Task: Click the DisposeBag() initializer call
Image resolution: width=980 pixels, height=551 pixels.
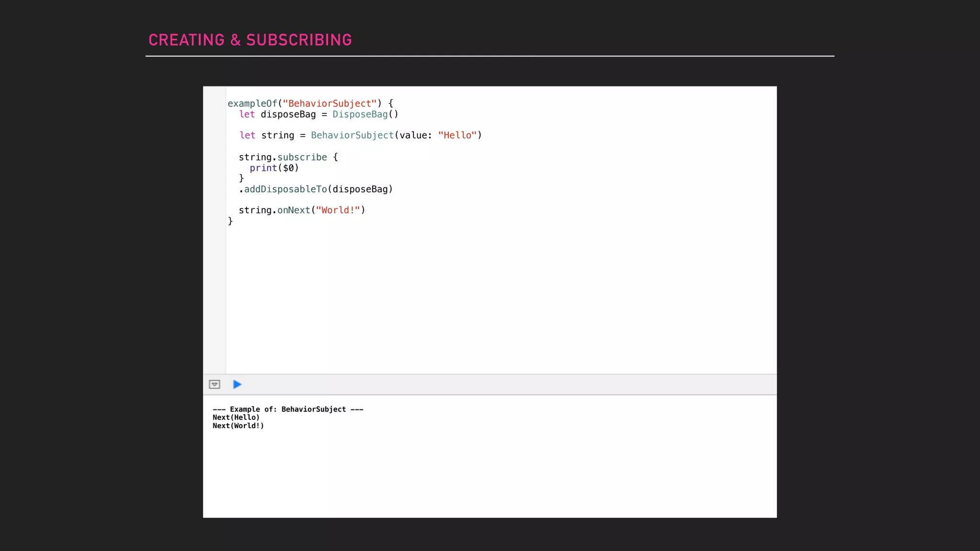Action: click(365, 114)
